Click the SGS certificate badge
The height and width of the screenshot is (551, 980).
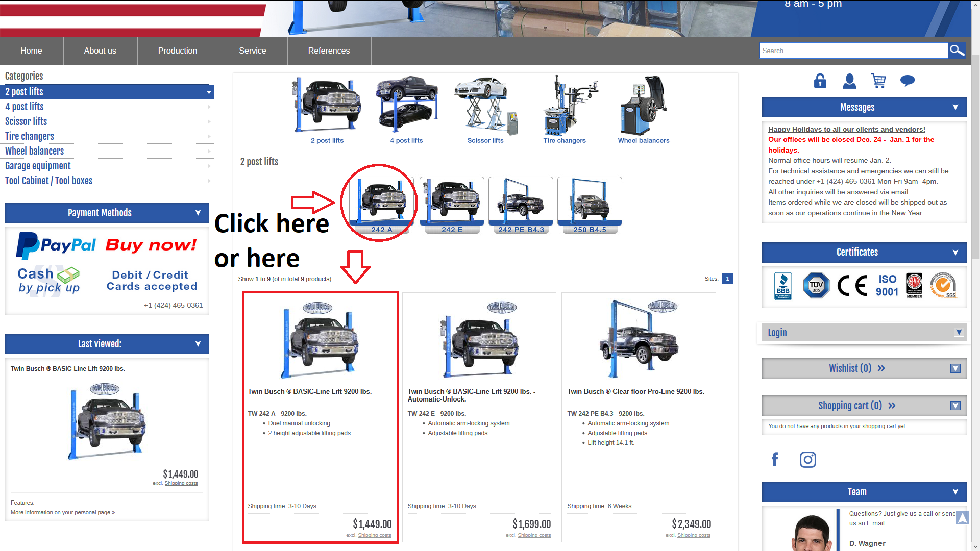click(x=943, y=285)
